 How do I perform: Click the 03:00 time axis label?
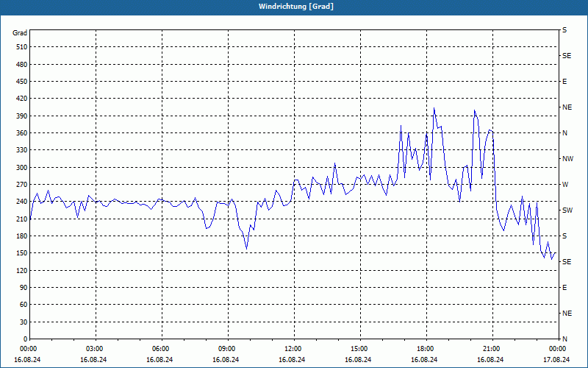click(94, 349)
